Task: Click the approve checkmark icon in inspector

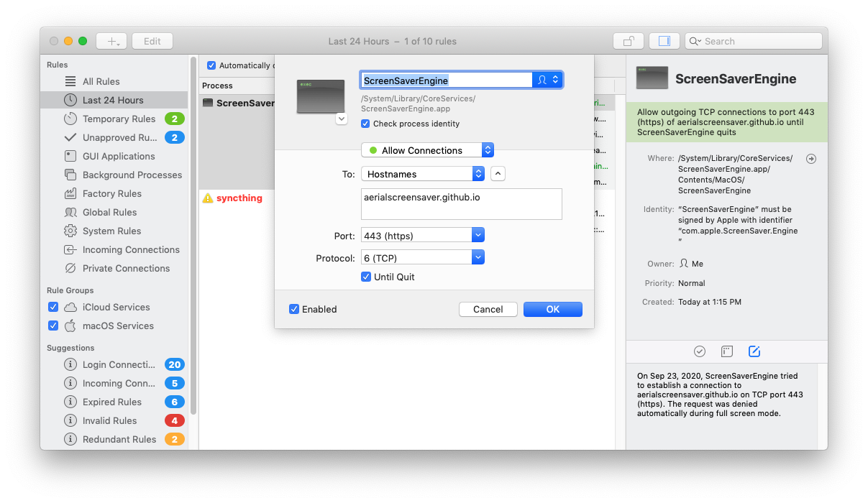Action: point(700,351)
